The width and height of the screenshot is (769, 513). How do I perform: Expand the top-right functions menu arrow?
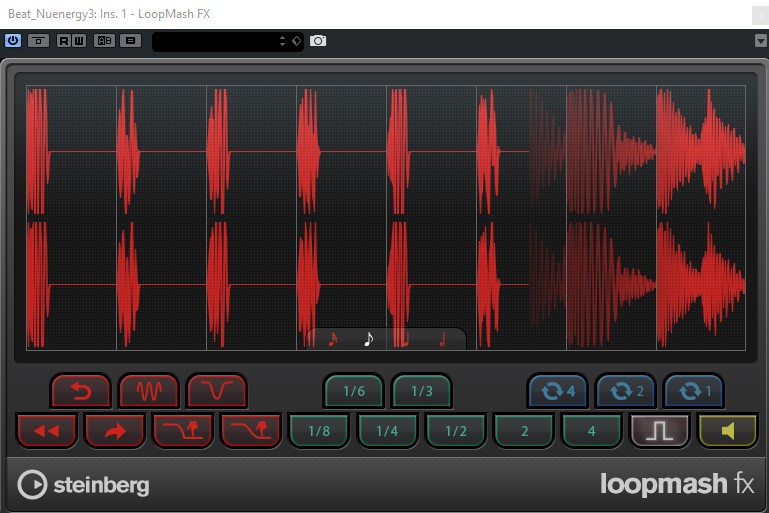click(x=761, y=41)
